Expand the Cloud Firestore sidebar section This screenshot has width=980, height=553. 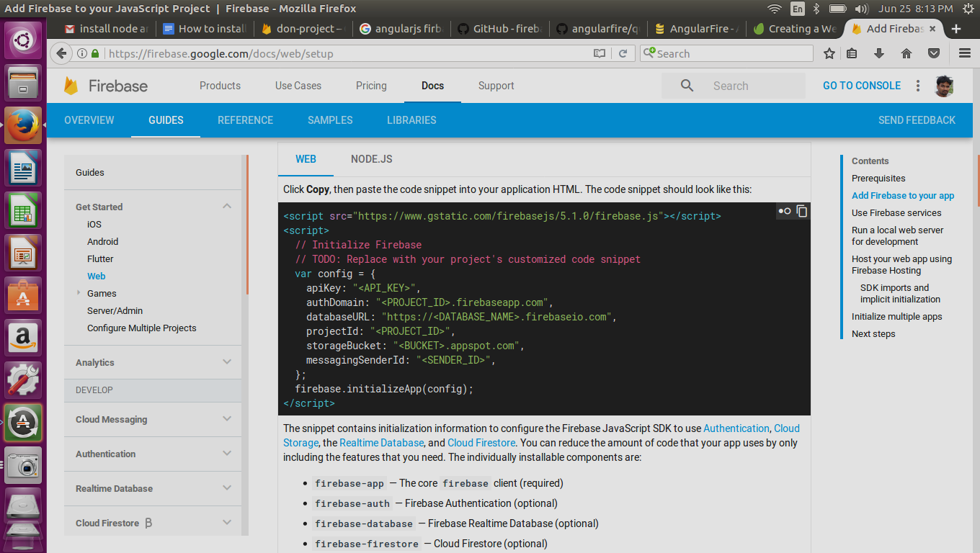tap(227, 523)
